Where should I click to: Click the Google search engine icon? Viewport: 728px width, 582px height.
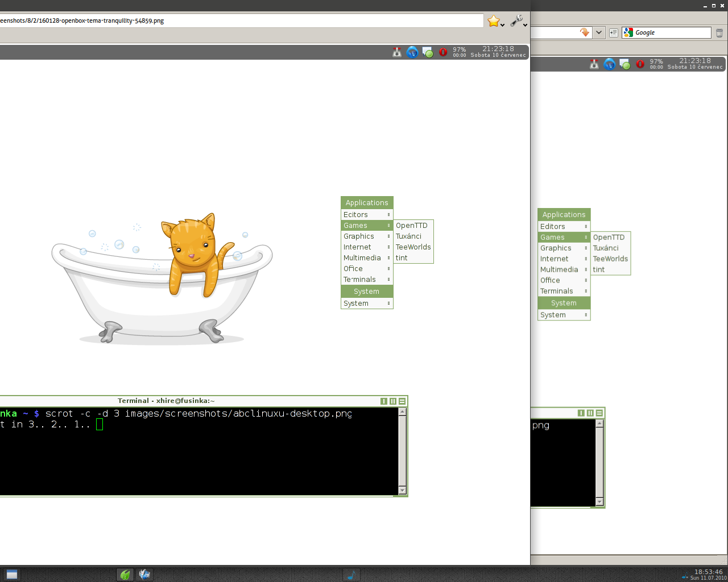click(x=628, y=32)
